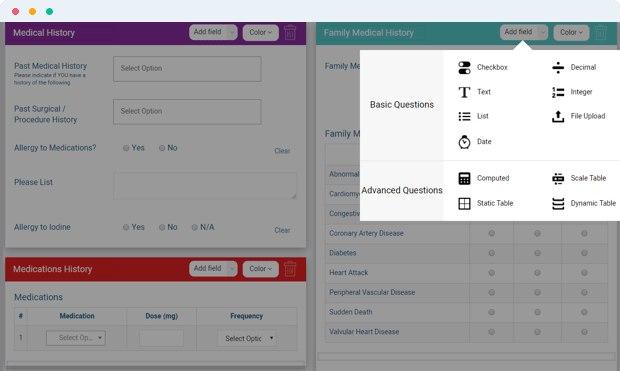620x371 pixels.
Task: Click the red window close dot
Action: (x=15, y=11)
